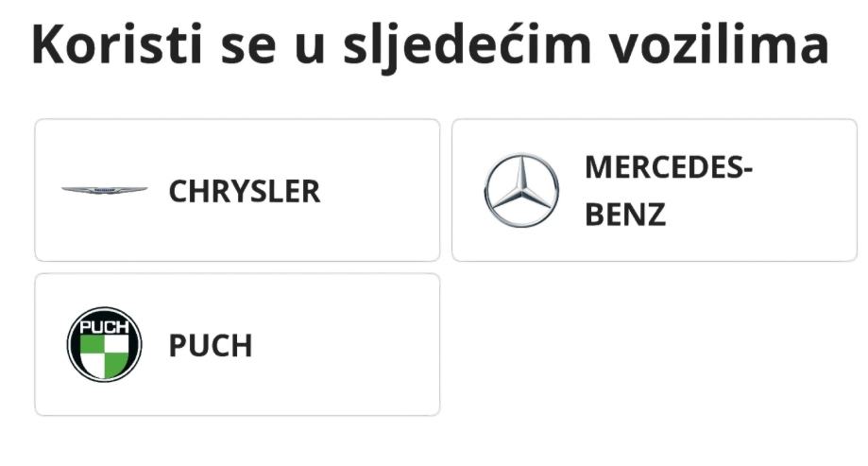The height and width of the screenshot is (466, 868).
Task: Click the word MERCEDES- in the brand card
Action: [668, 167]
